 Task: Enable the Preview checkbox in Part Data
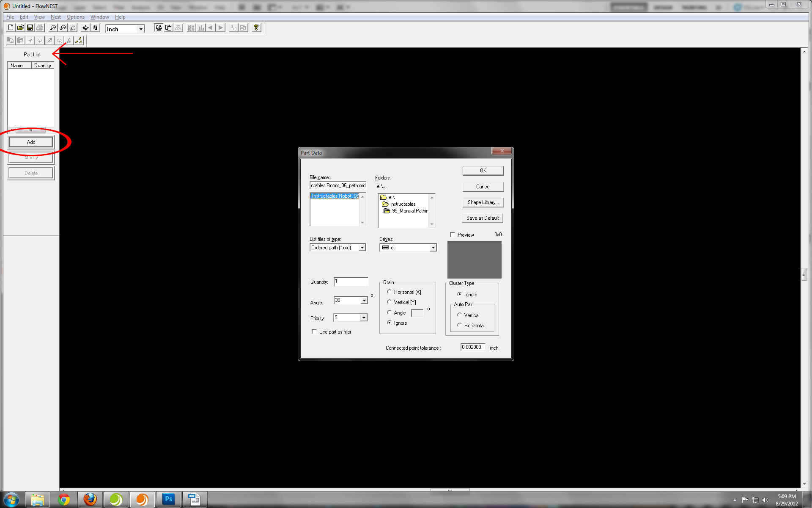[453, 235]
